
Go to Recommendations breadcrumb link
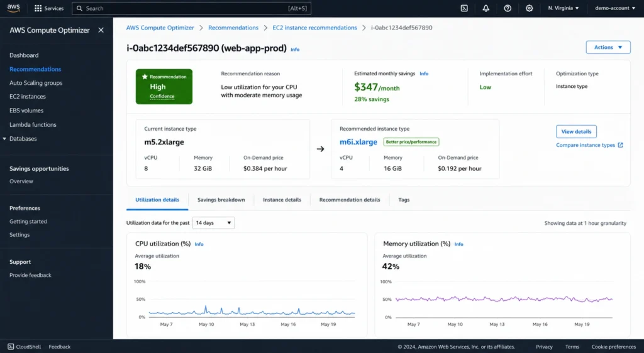(233, 28)
